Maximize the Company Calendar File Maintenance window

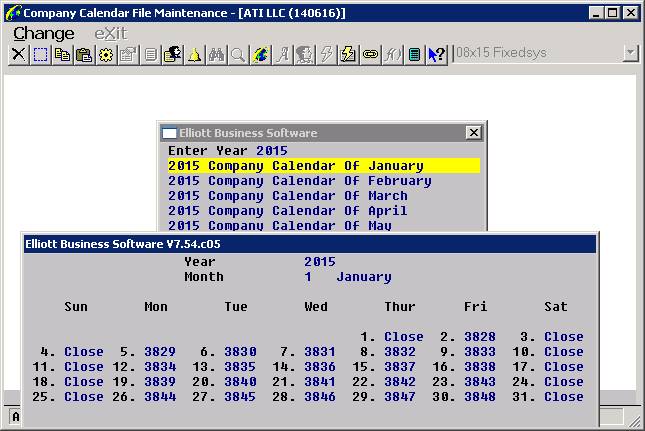click(x=613, y=13)
